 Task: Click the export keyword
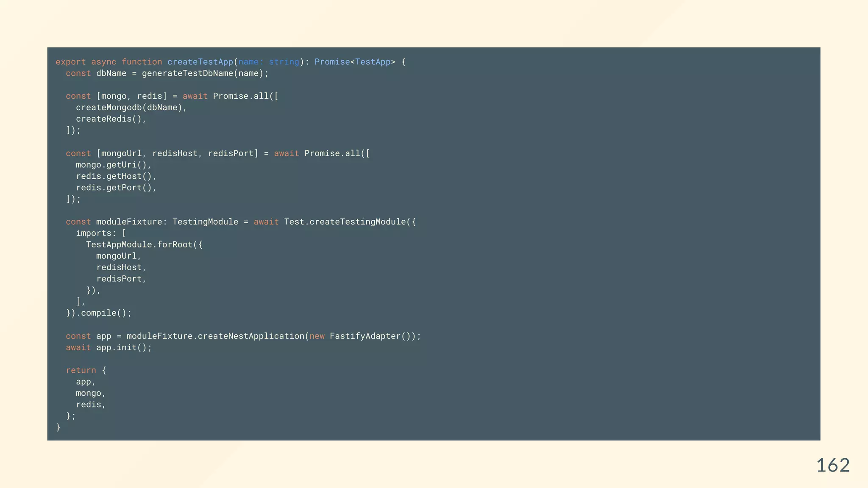tap(71, 62)
